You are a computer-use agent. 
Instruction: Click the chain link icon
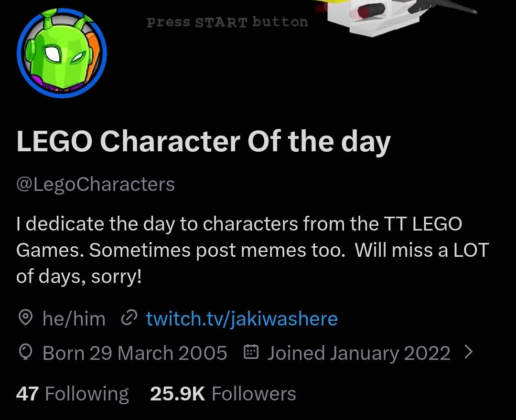pyautogui.click(x=130, y=318)
